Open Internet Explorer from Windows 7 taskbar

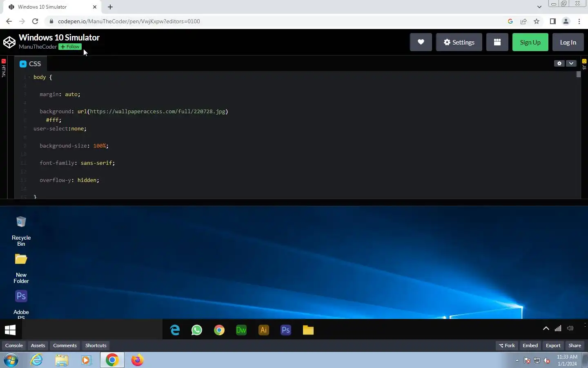coord(37,360)
